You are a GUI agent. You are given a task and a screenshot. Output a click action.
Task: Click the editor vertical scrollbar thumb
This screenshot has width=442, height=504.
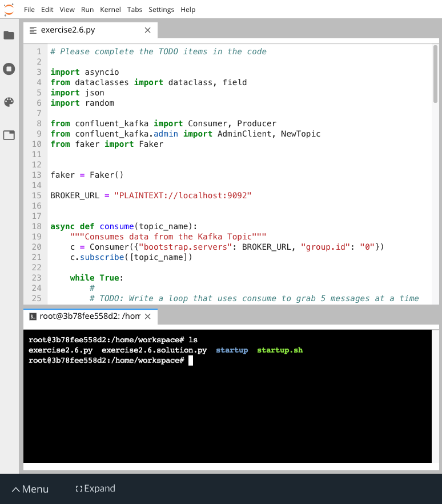click(435, 74)
